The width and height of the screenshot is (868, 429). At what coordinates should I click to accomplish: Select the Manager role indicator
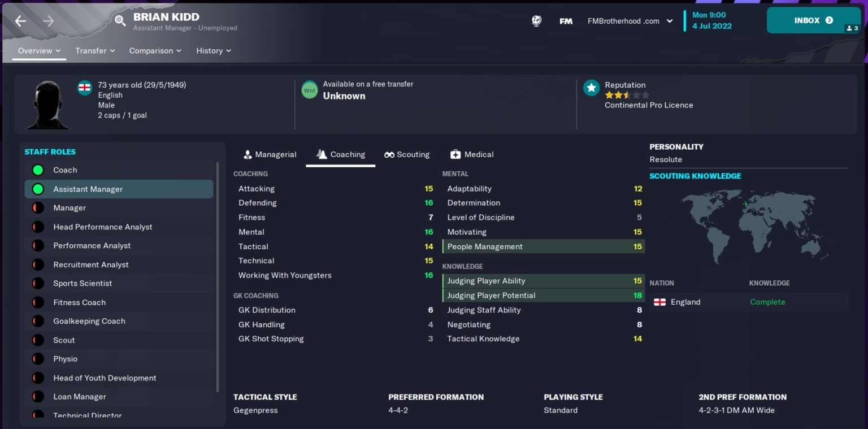click(x=38, y=208)
